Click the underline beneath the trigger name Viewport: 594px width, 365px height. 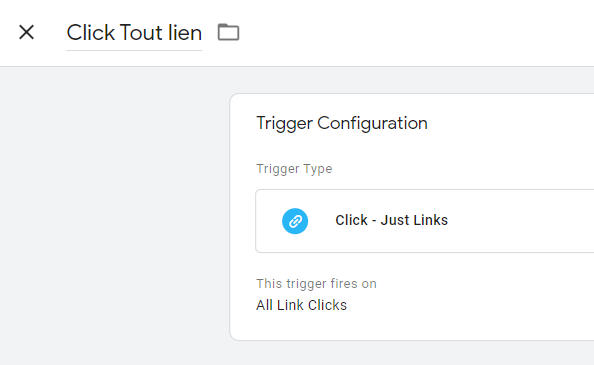134,50
